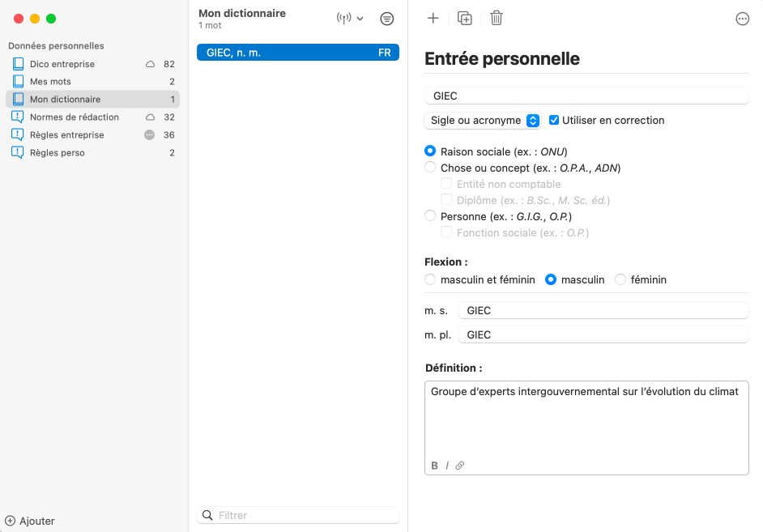Click the plus icon to add entry
763x532 pixels.
[x=433, y=19]
